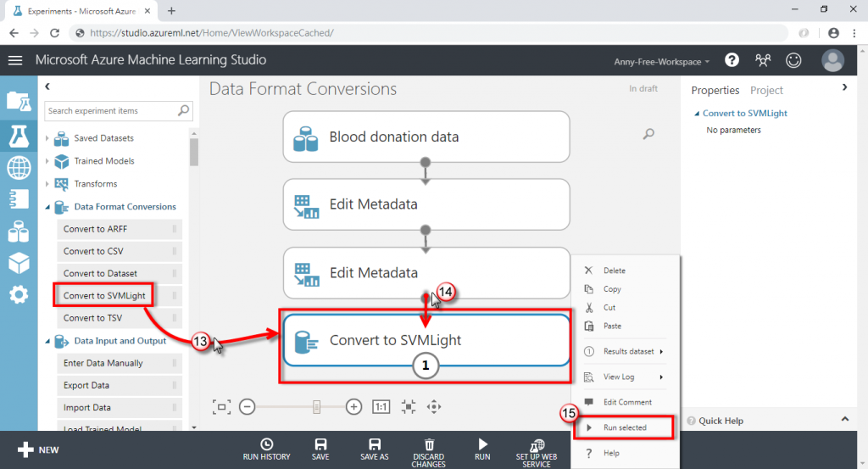The image size is (868, 469).
Task: Click the output port numbered 1
Action: pos(426,366)
